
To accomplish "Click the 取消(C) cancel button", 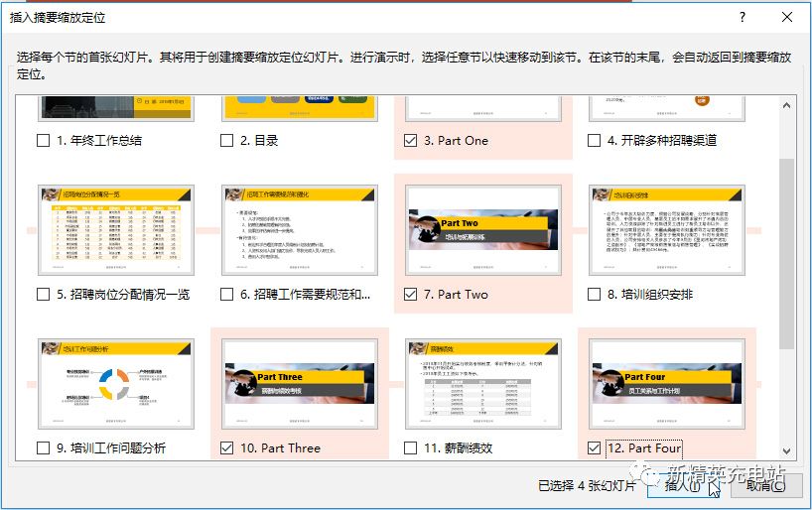I will 767,485.
